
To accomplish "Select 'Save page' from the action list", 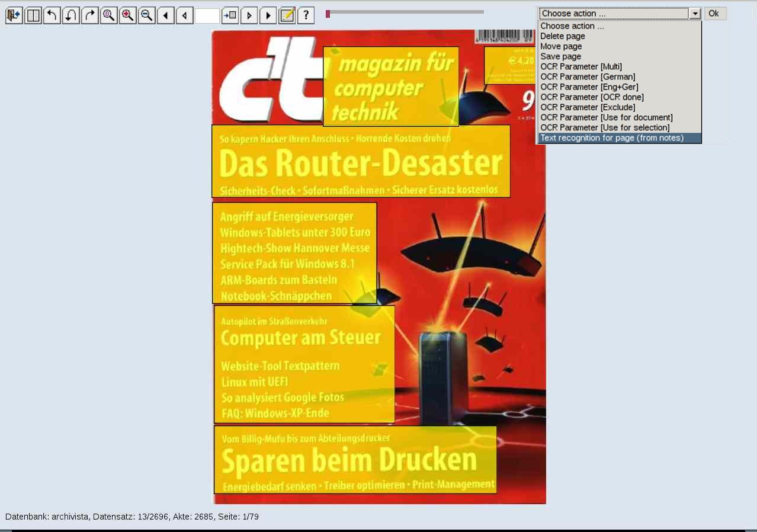I will point(620,56).
